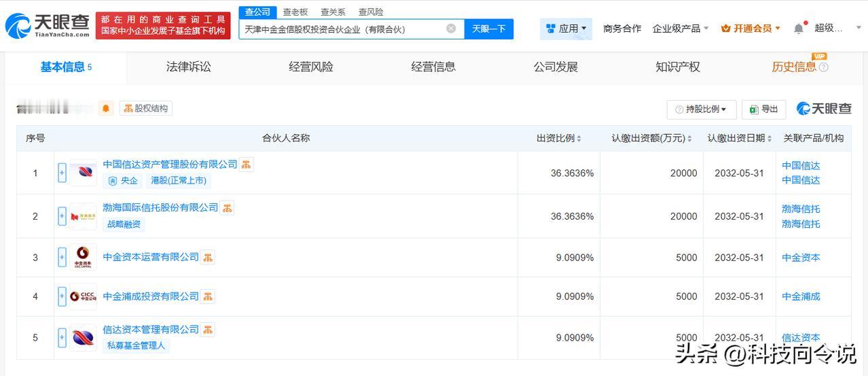
Task: Expand row 4 plus for 中金浦成投资
Action: pos(62,296)
